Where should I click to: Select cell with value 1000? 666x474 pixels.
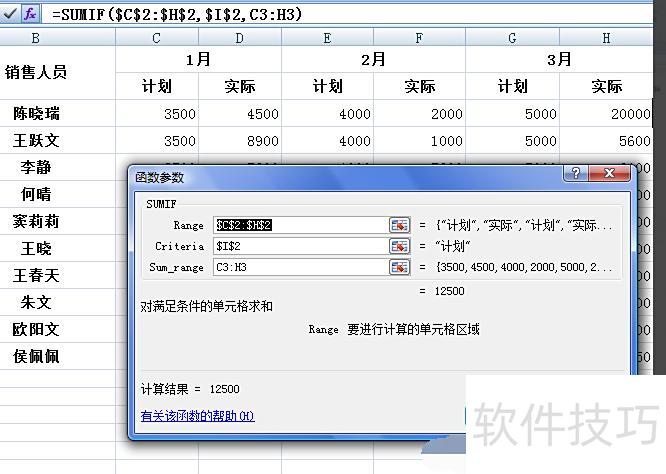pyautogui.click(x=419, y=141)
